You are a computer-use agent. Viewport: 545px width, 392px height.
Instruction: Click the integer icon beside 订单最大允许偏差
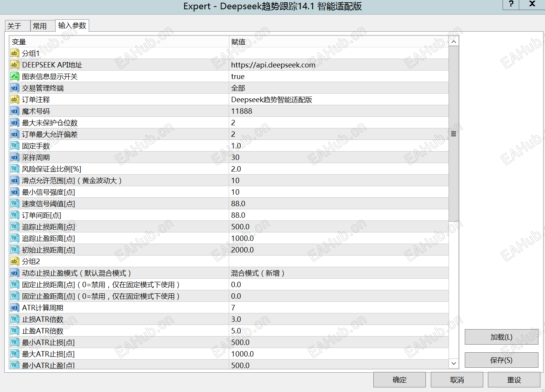click(x=14, y=134)
